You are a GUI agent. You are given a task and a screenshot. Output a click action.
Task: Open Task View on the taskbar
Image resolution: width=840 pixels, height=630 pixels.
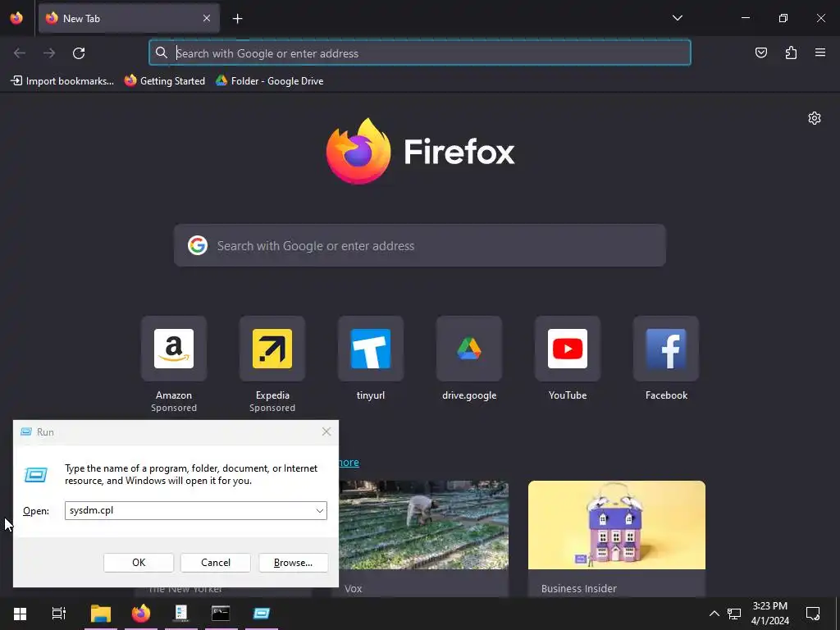58,614
